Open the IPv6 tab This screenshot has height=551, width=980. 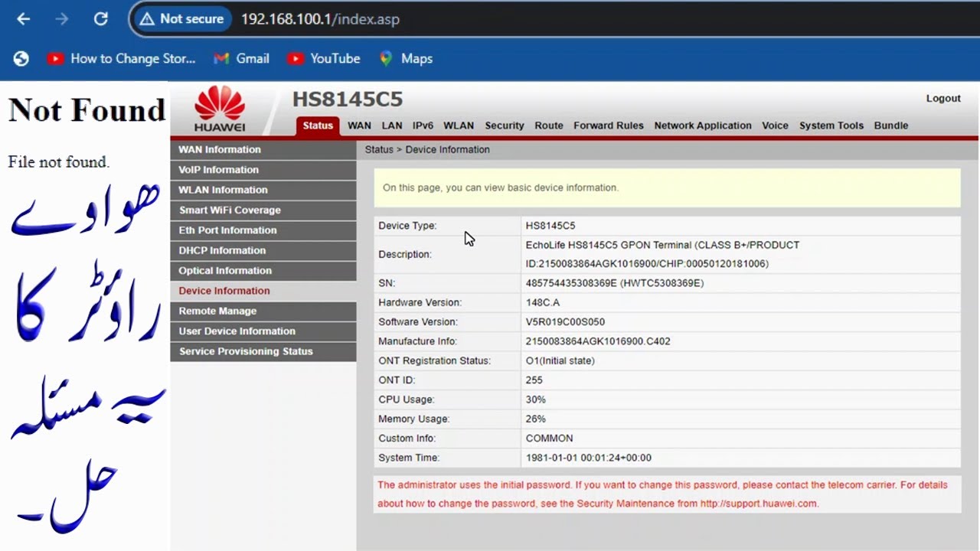(x=423, y=126)
